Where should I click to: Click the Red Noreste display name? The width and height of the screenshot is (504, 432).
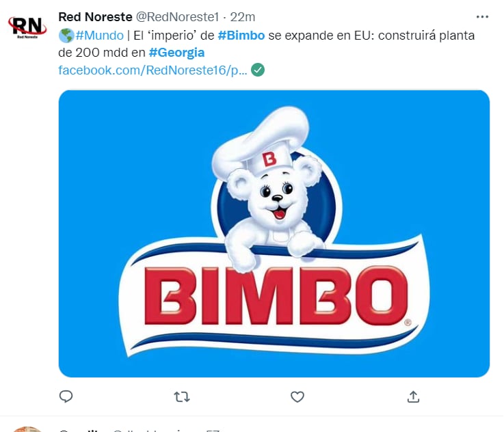(x=96, y=17)
